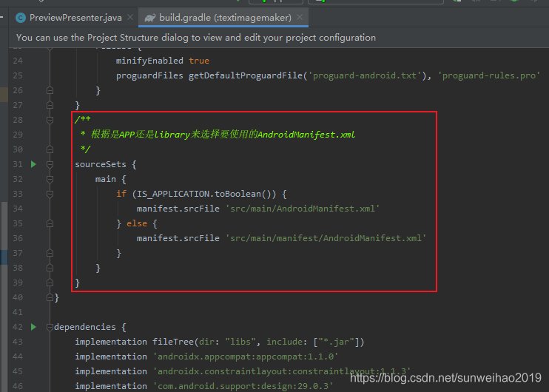Viewport: 549px width, 392px height.
Task: Switch to the build.gradle (:textimagemaker) tab
Action: pos(225,18)
